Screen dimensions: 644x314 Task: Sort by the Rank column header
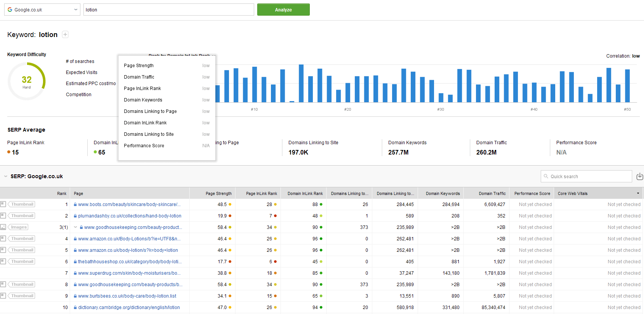62,193
